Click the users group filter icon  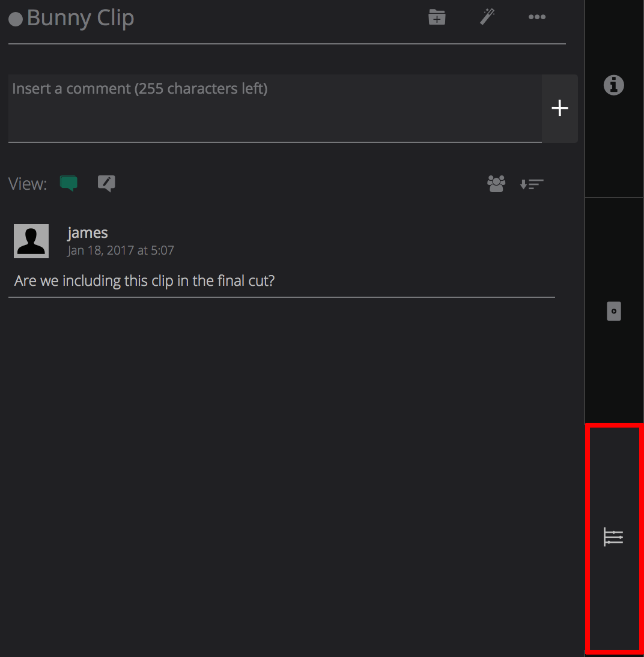[x=496, y=184]
